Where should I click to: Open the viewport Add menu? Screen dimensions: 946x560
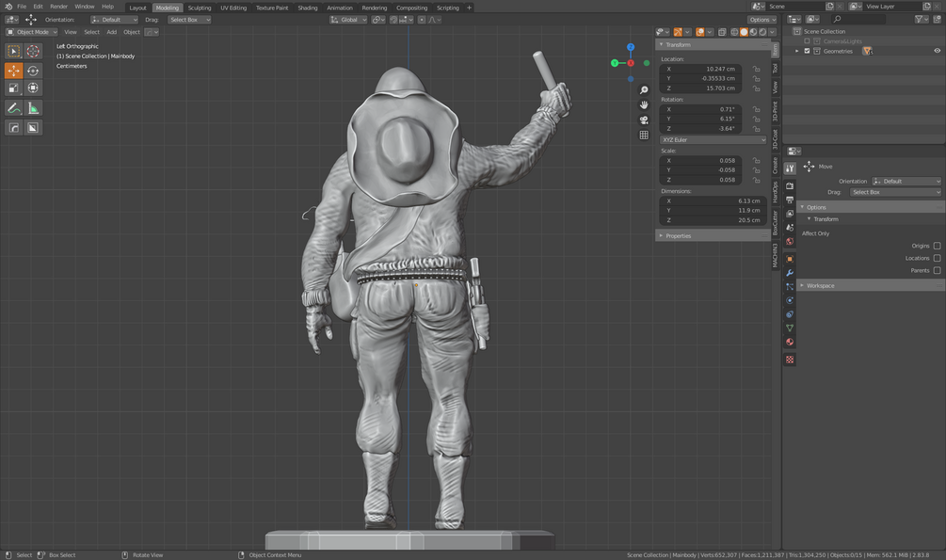click(x=112, y=32)
